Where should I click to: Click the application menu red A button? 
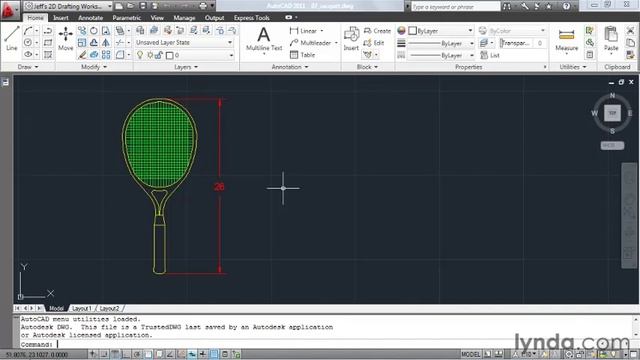9,10
